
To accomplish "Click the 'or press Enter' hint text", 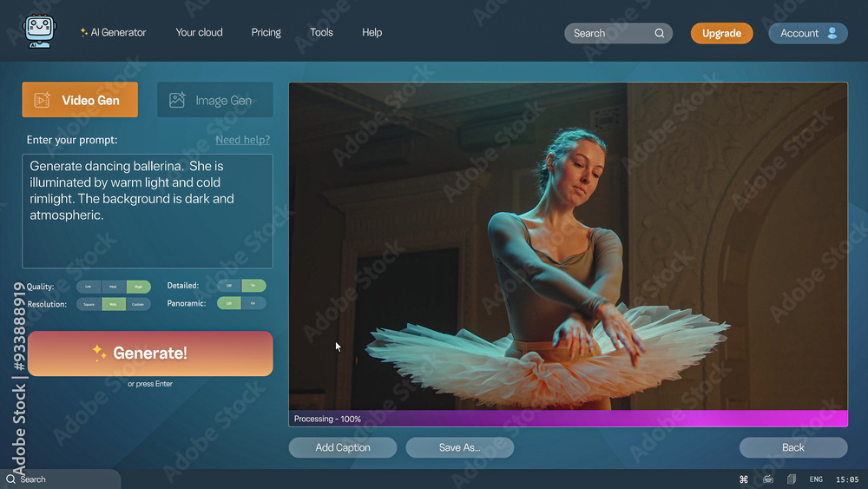I will tap(150, 384).
